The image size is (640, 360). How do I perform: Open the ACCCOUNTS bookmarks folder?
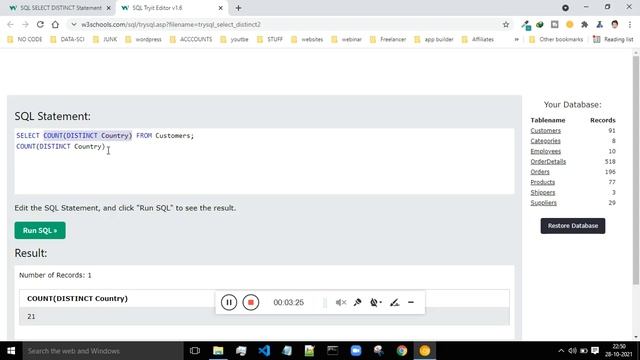[x=191, y=40]
